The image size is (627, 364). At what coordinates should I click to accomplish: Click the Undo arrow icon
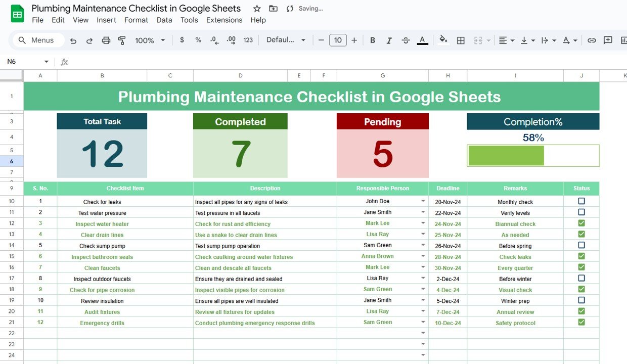pyautogui.click(x=73, y=40)
